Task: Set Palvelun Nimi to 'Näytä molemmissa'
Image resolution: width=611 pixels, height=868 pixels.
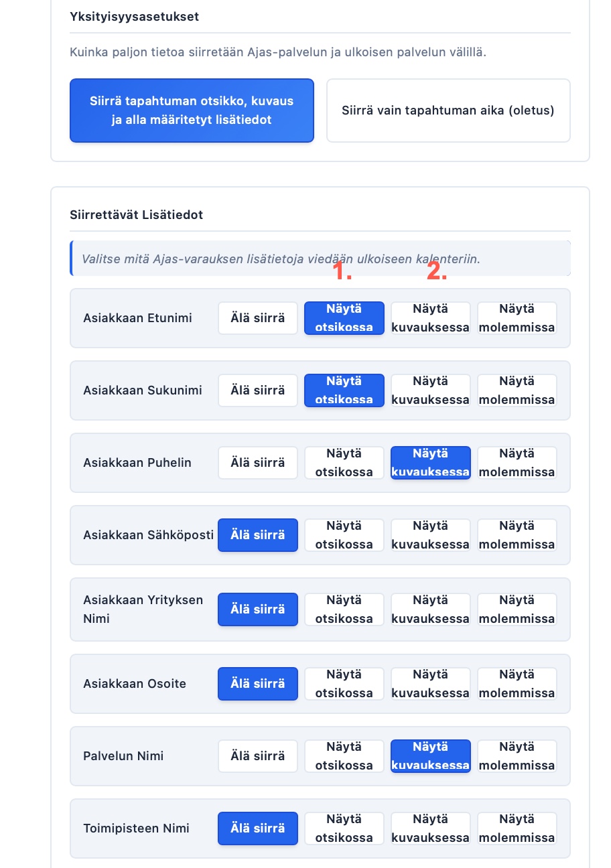Action: pyautogui.click(x=517, y=756)
